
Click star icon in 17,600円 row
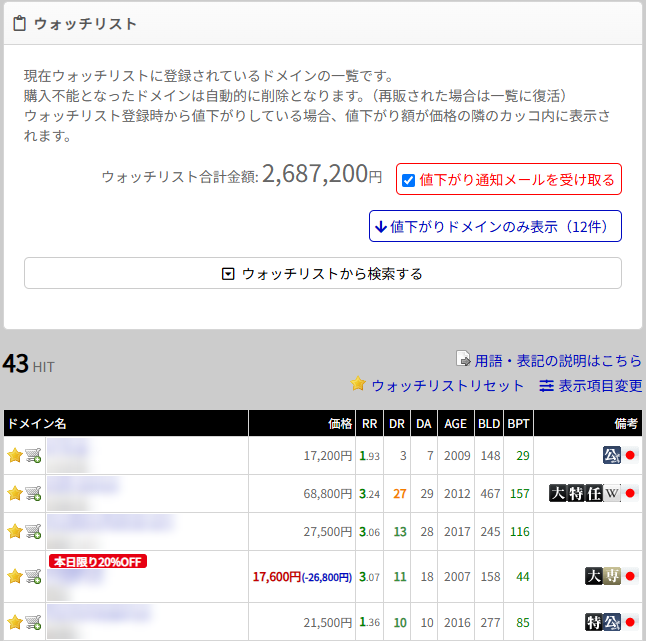pos(14,576)
